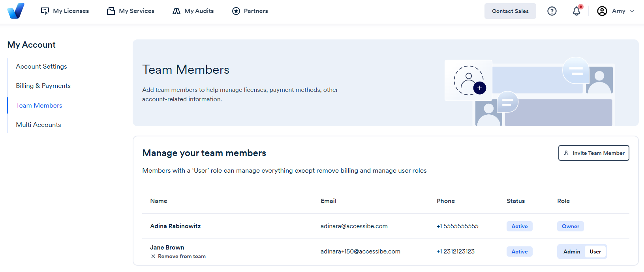The height and width of the screenshot is (272, 644).
Task: Open the Partners page
Action: (250, 11)
